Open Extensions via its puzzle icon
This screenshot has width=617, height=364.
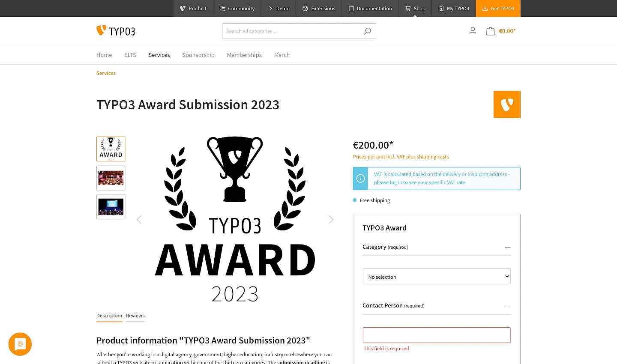click(x=306, y=8)
